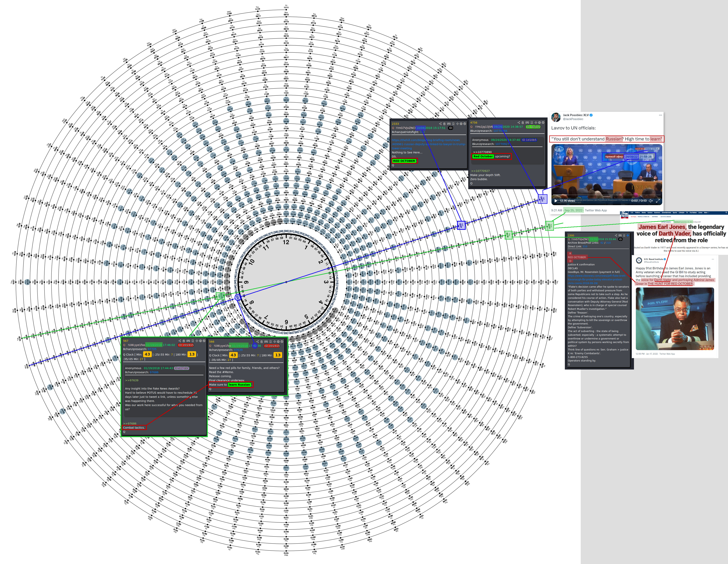Click green learn Russian highlight in post 566
Screen dimensions: 728x564
[239, 385]
